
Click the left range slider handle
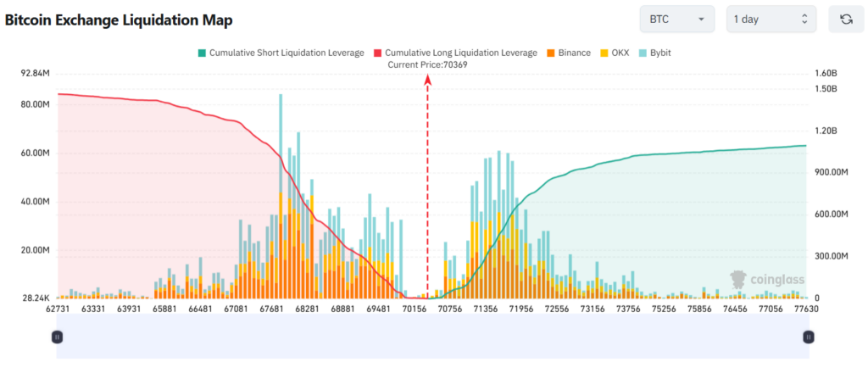(x=57, y=337)
